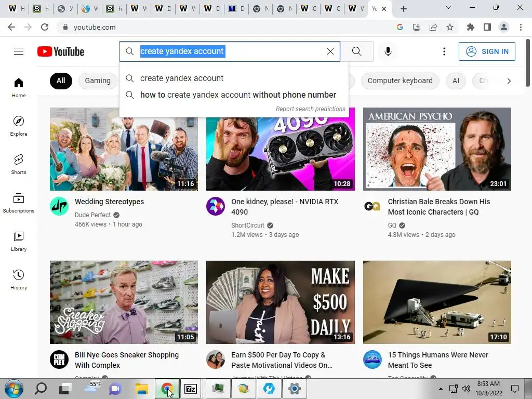The height and width of the screenshot is (399, 532).
Task: Click the SIGN IN button
Action: [487, 51]
